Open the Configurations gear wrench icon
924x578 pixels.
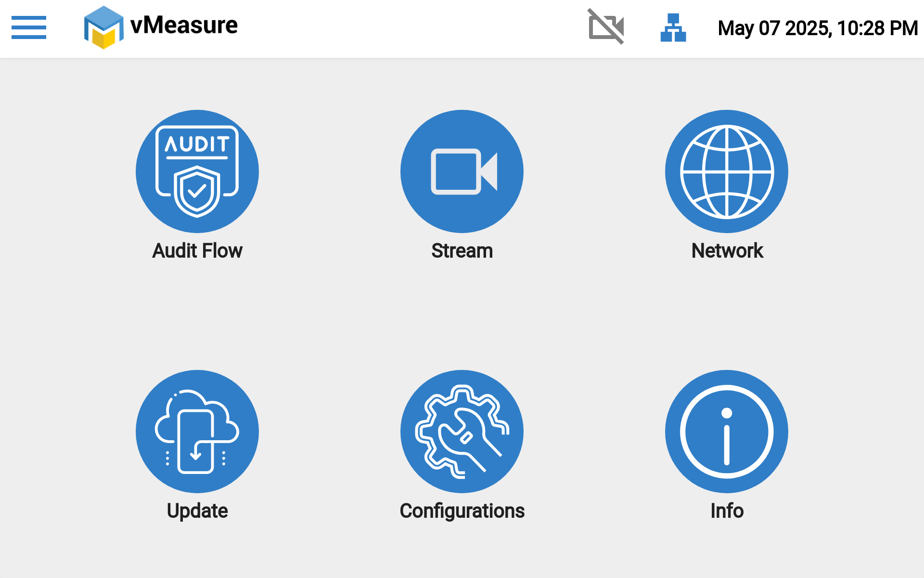pyautogui.click(x=462, y=431)
